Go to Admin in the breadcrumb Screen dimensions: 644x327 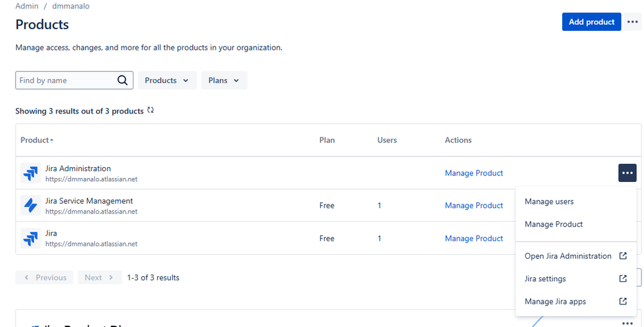pos(26,6)
